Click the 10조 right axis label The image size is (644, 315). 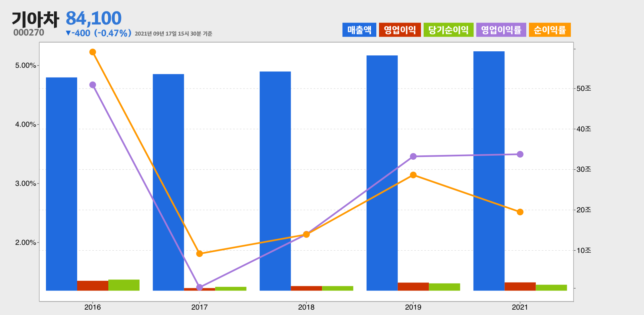click(584, 250)
